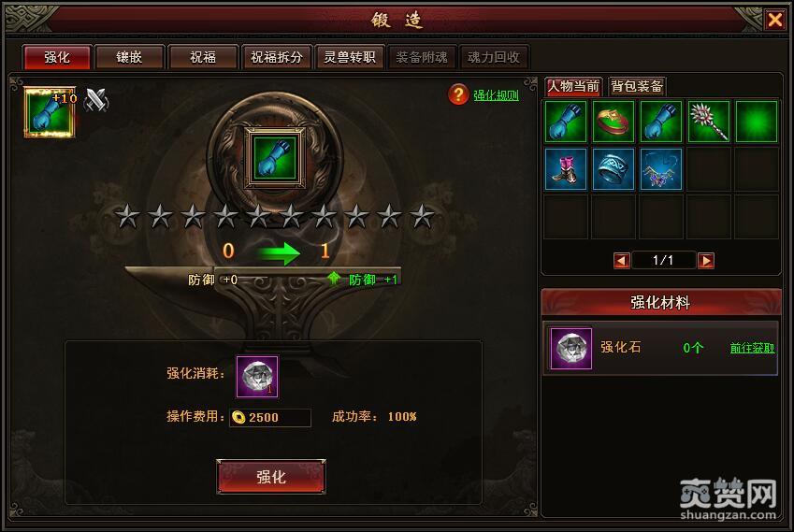
Task: Open the 强化规则 rules link
Action: [x=496, y=95]
